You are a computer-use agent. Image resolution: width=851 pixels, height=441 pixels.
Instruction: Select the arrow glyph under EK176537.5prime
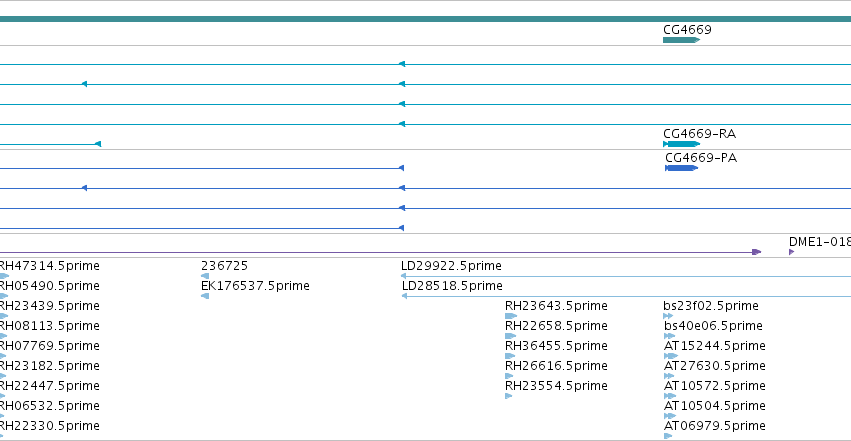click(205, 296)
